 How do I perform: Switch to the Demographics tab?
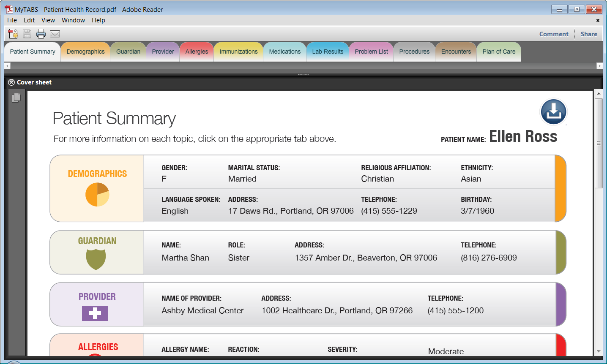(x=85, y=52)
